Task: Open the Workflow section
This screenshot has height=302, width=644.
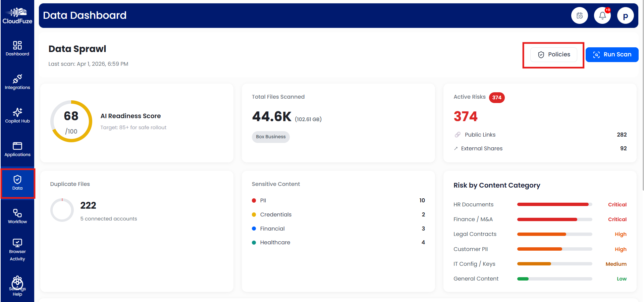Action: pyautogui.click(x=17, y=216)
